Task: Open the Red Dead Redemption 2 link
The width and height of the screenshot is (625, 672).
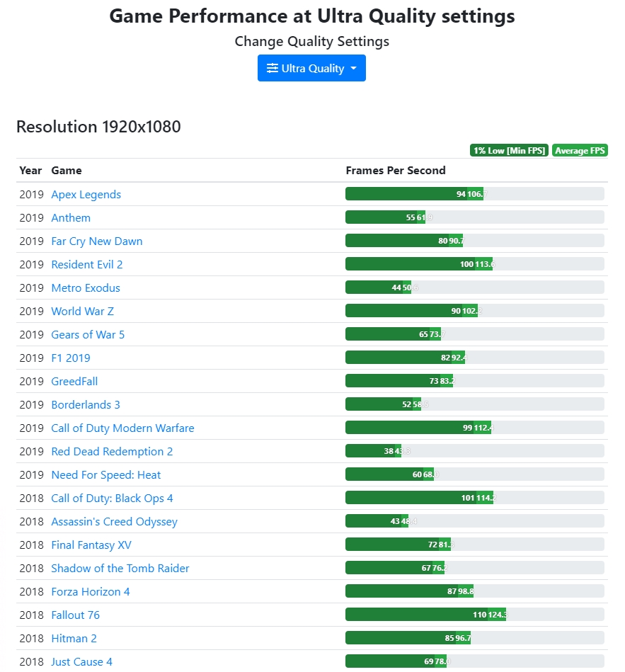Action: tap(112, 451)
